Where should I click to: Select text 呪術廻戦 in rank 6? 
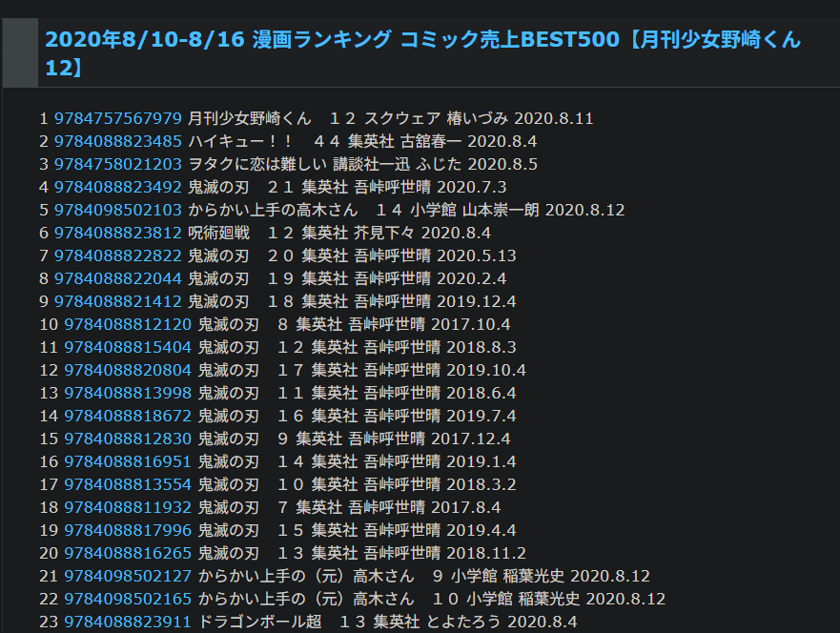click(218, 233)
